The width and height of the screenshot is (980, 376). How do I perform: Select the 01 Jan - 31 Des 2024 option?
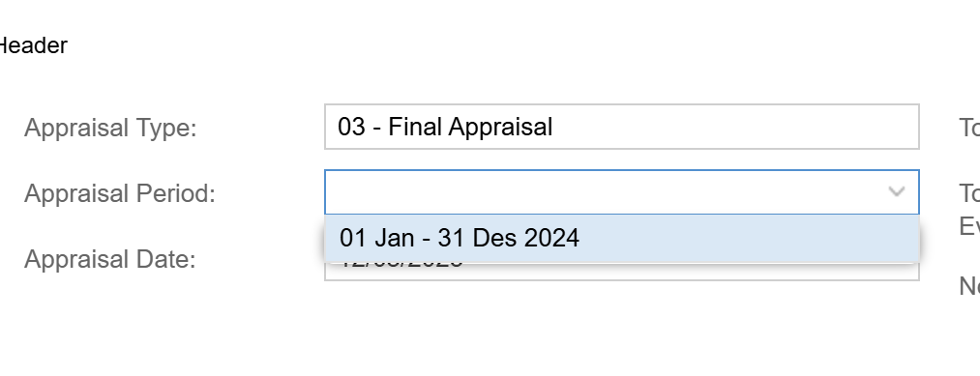click(x=622, y=238)
